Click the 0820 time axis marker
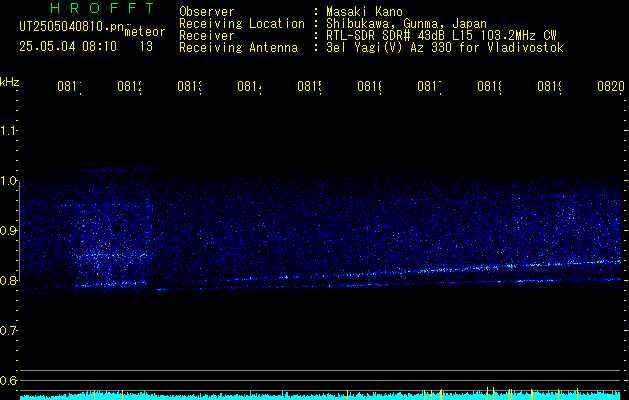 click(x=611, y=87)
